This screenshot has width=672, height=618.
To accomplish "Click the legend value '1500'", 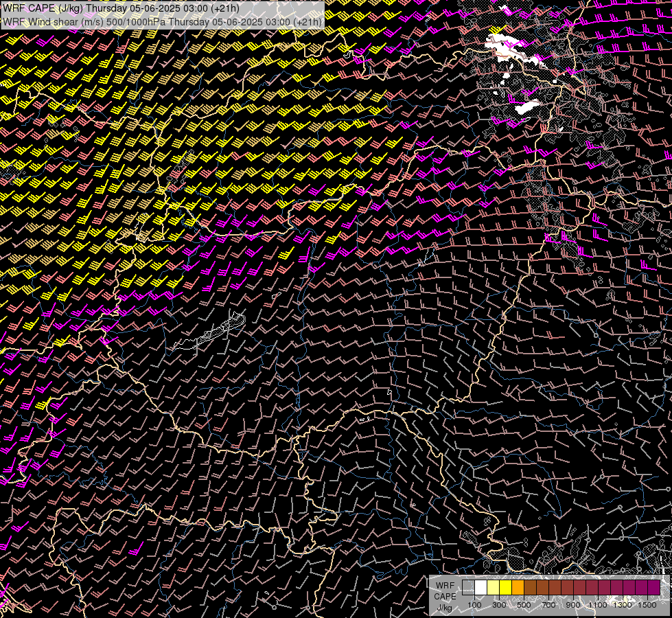I will (x=647, y=605).
